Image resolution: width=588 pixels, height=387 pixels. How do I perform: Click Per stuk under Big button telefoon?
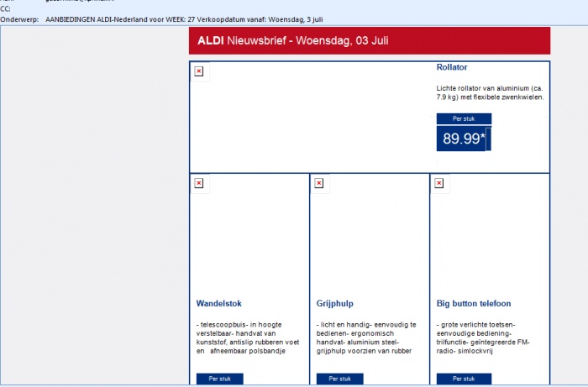464,379
